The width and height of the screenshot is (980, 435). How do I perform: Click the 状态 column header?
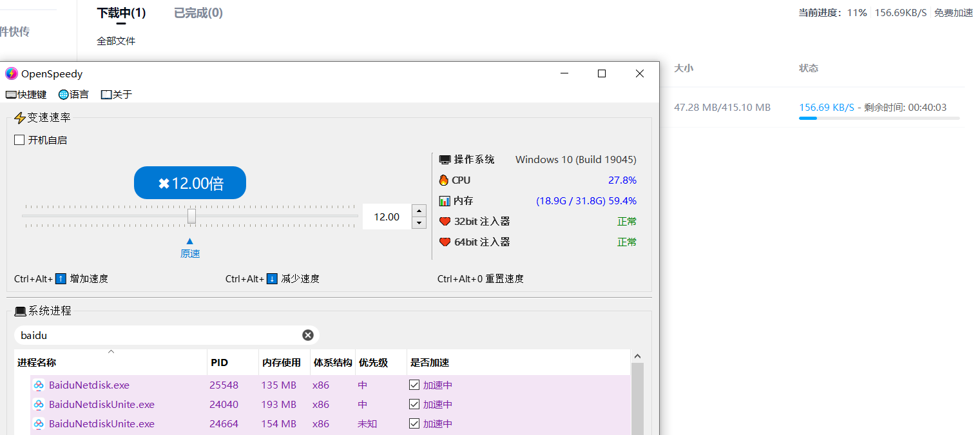pos(809,68)
